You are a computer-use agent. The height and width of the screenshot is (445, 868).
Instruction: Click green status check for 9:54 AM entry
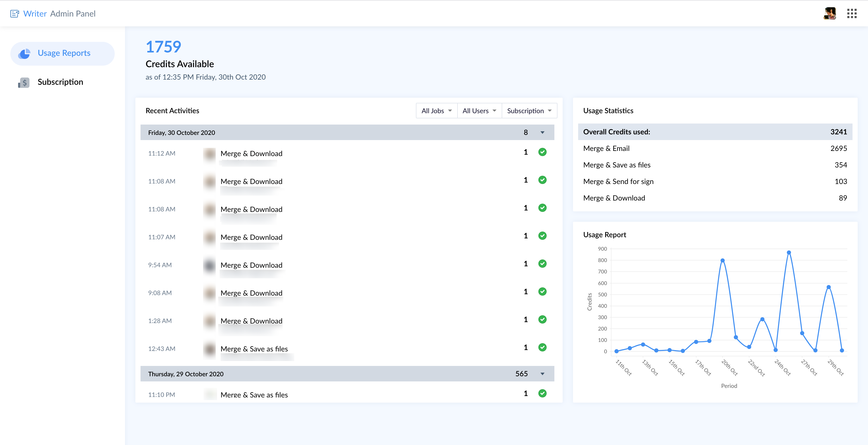coord(542,264)
